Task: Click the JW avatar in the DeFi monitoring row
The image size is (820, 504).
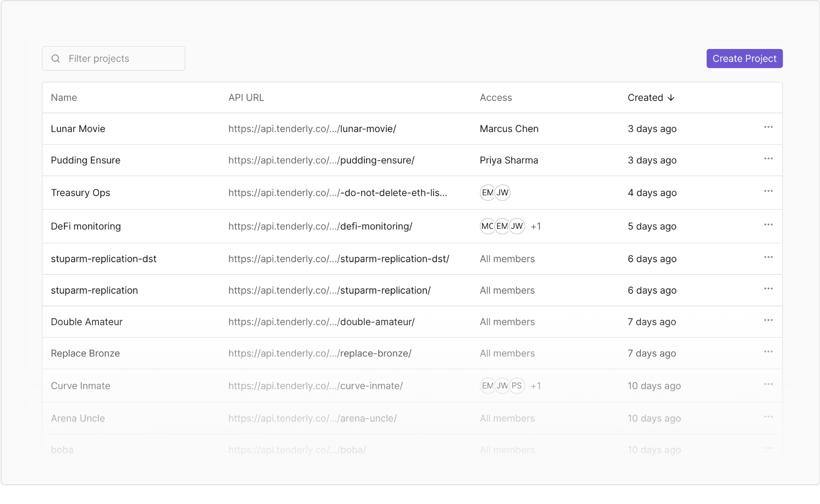Action: 517,226
